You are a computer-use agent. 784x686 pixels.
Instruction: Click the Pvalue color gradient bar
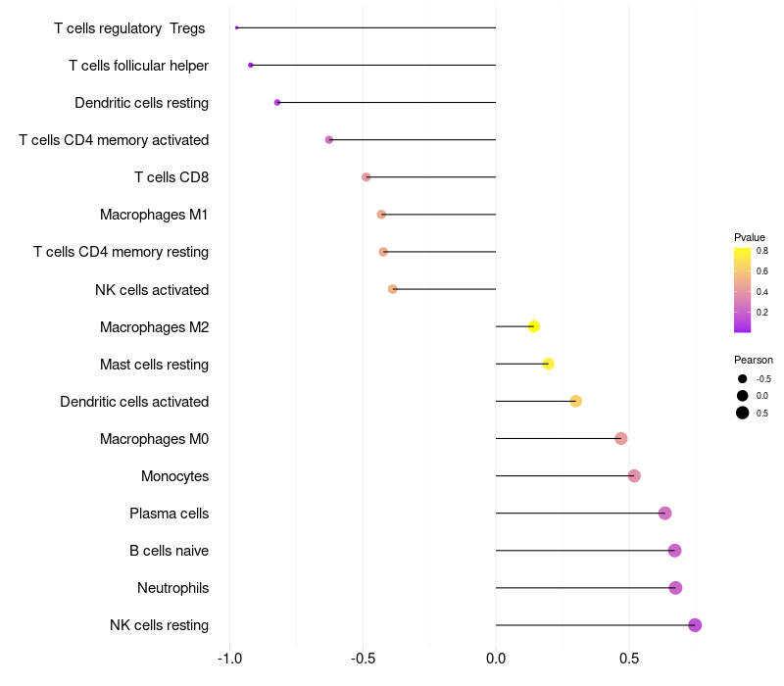[742, 290]
